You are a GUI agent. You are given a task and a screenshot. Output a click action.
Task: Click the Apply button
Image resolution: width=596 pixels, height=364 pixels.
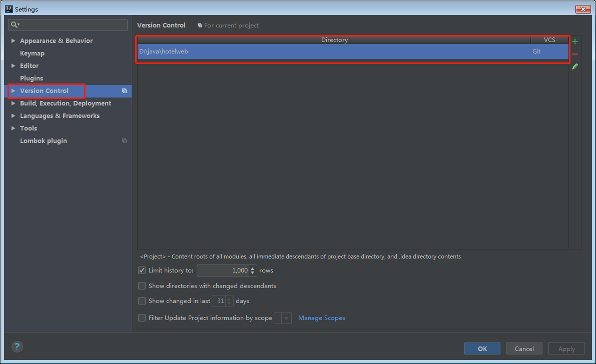click(x=566, y=348)
